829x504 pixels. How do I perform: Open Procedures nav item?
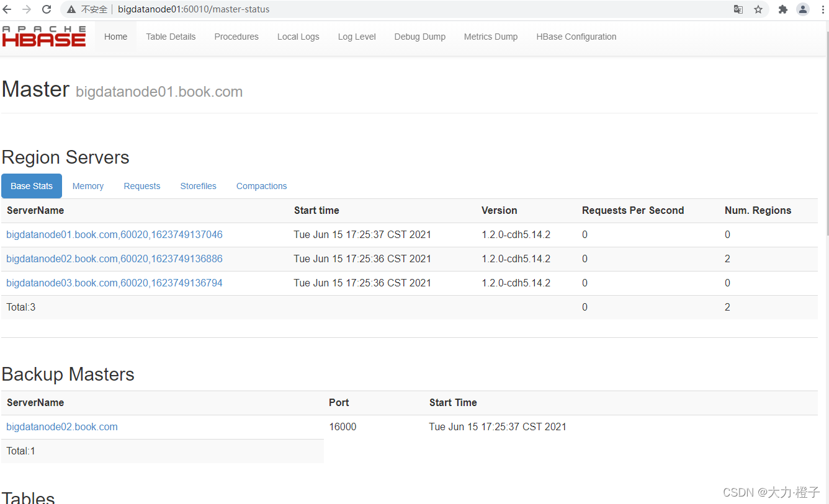236,37
